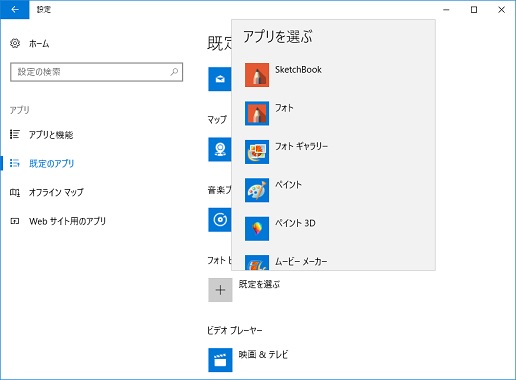Click the music player default icon
Viewport: 516px width, 380px height.
220,220
